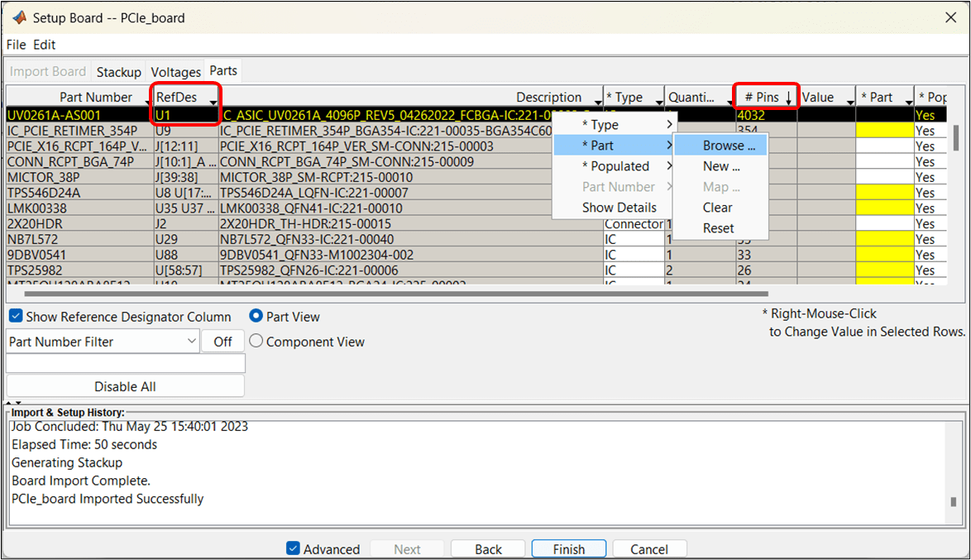Image resolution: width=971 pixels, height=560 pixels.
Task: Choose Browse ... in the submenu
Action: [x=721, y=146]
